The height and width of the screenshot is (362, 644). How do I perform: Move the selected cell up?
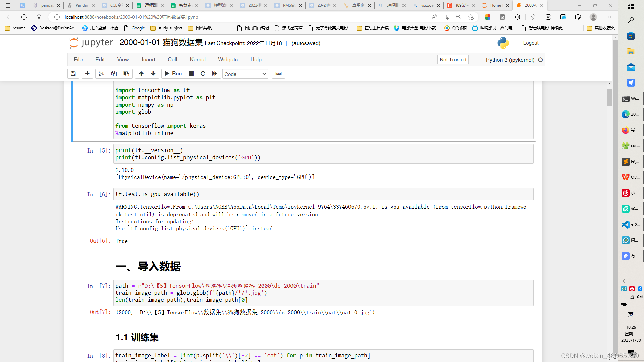[x=141, y=74]
